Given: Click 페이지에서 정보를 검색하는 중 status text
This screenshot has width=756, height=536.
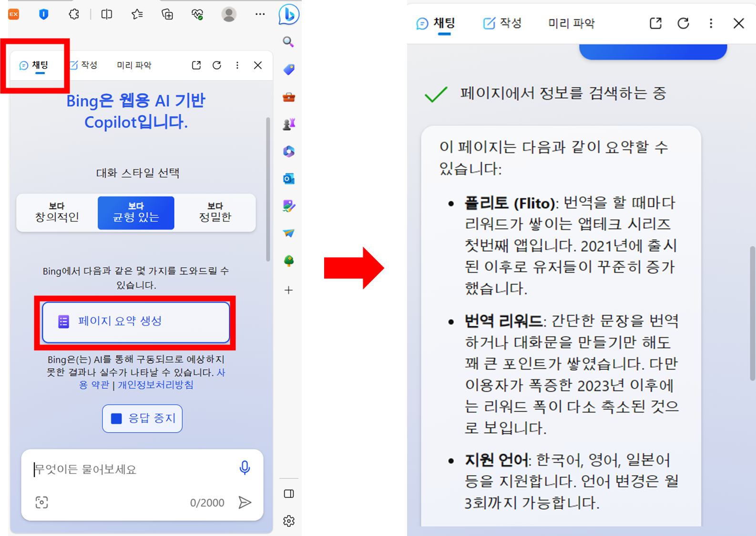Looking at the screenshot, I should click(x=562, y=93).
